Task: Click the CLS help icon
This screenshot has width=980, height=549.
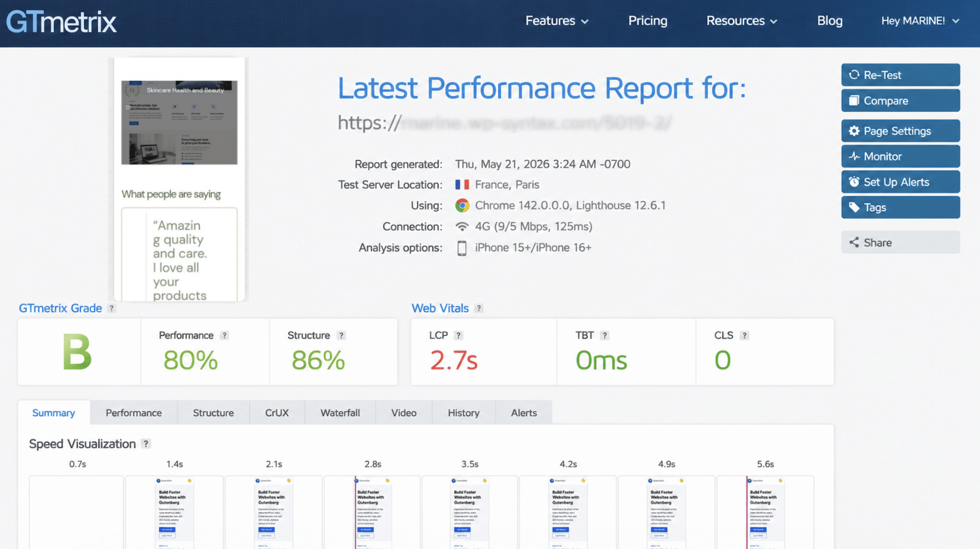Action: tap(744, 336)
